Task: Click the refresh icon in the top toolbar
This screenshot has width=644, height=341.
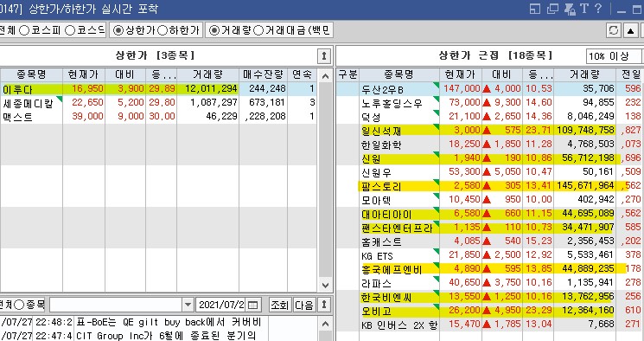Action: tap(614, 30)
